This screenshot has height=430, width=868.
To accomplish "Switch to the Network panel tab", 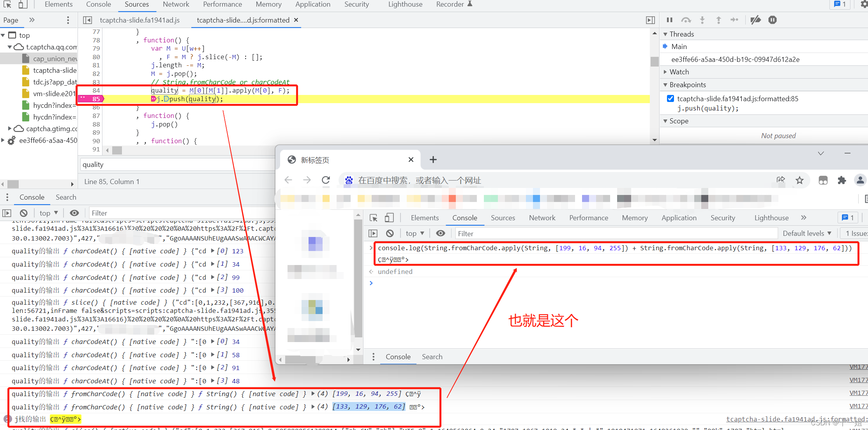I will tap(176, 4).
